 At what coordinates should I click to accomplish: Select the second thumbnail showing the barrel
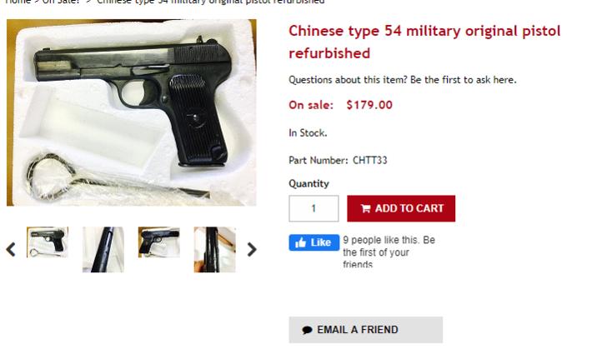pos(103,250)
